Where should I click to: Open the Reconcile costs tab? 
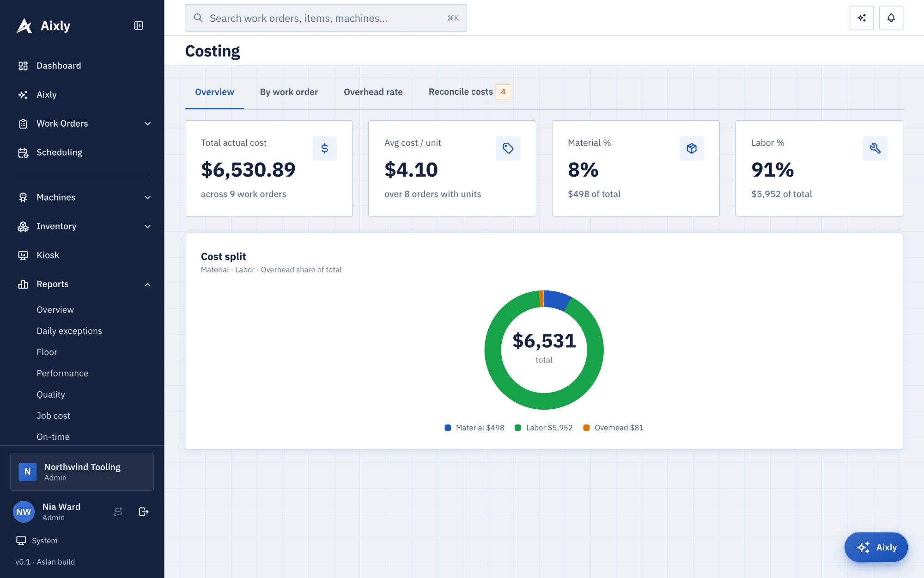469,92
